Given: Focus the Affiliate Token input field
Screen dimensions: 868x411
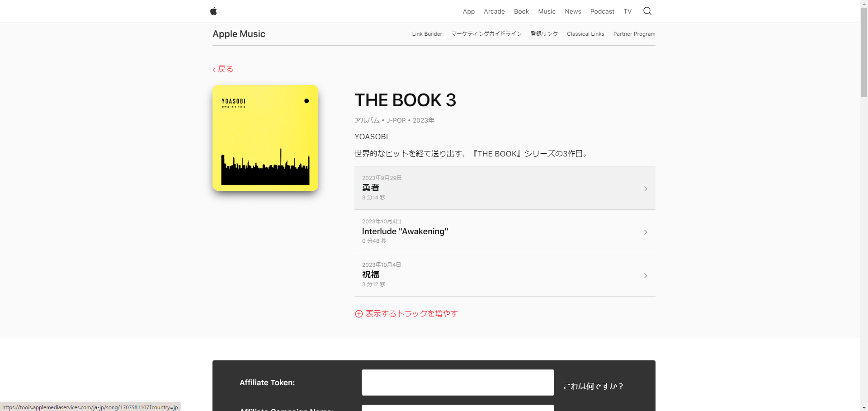Looking at the screenshot, I should click(x=458, y=383).
